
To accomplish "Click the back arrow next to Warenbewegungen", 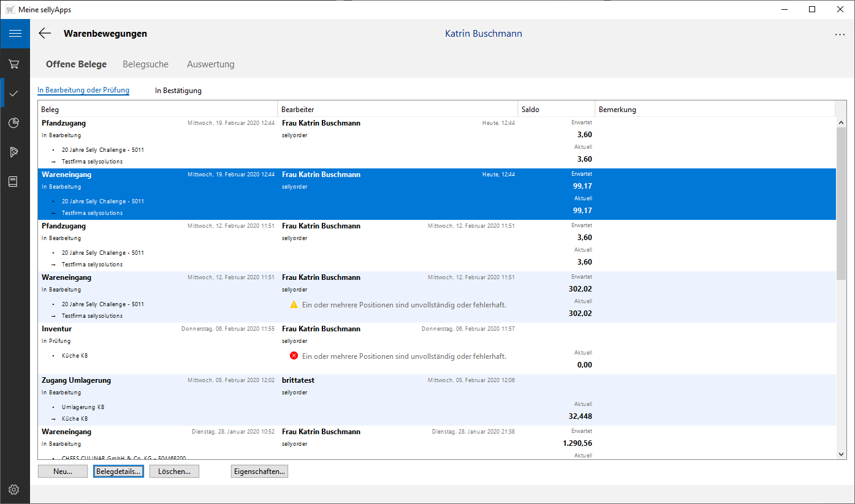I will [44, 33].
